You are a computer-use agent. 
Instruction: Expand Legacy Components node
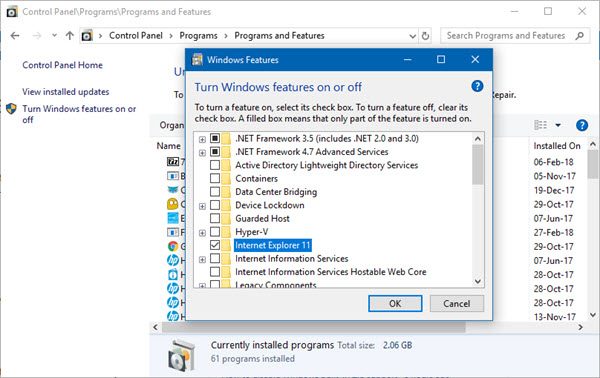coord(202,285)
